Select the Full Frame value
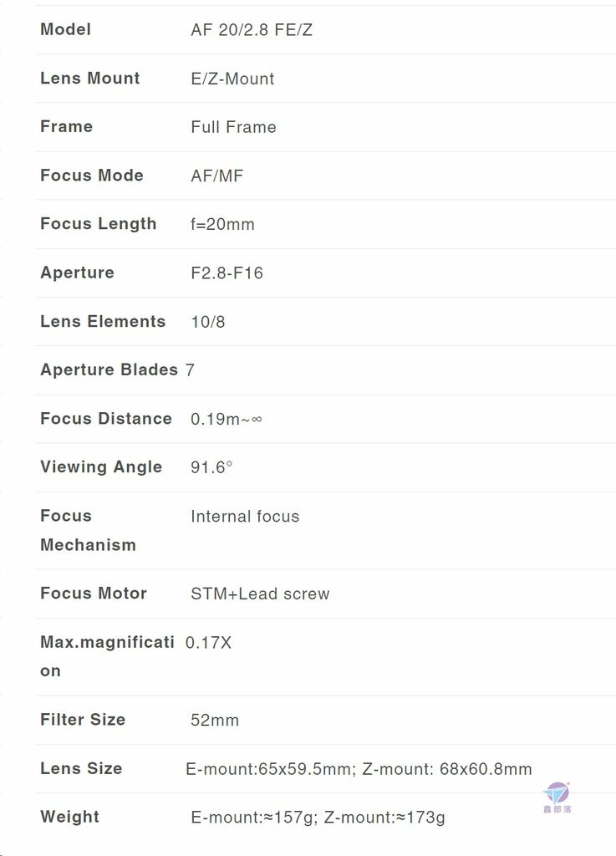 233,127
